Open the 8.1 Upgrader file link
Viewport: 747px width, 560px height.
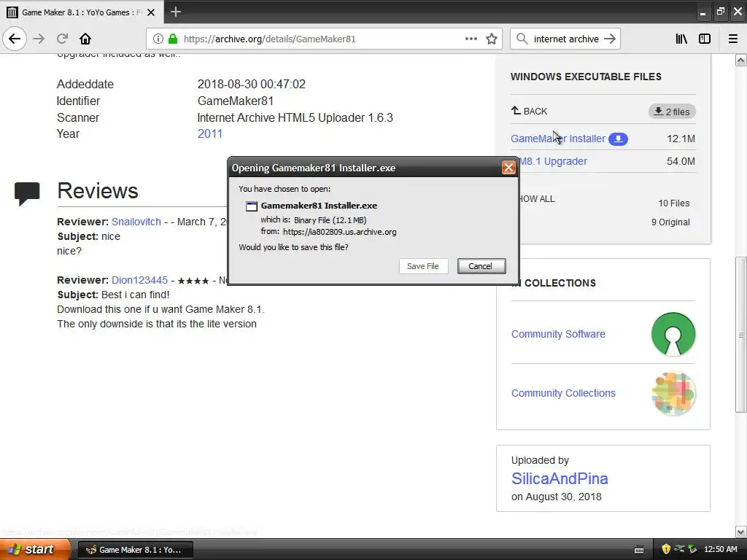[554, 161]
